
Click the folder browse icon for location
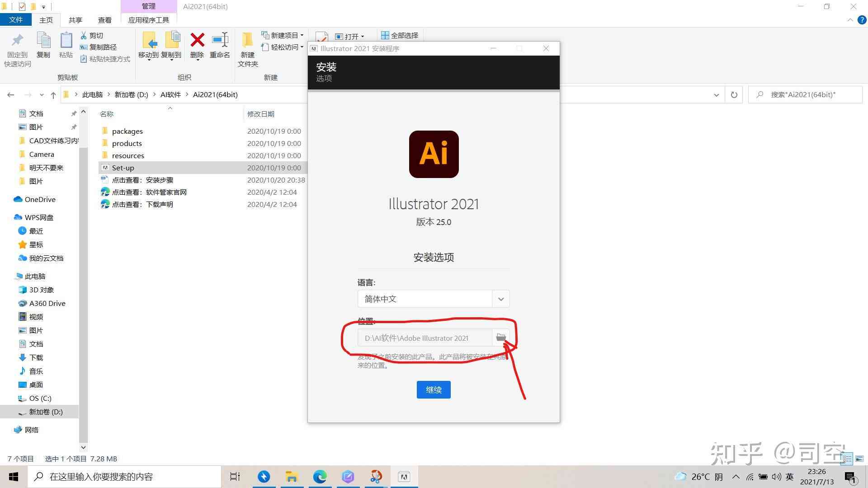click(501, 338)
